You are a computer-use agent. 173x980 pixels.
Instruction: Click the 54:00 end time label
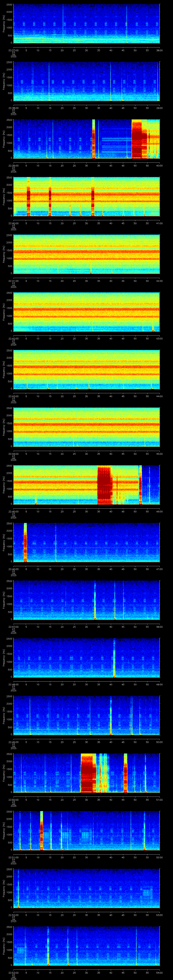(x=159, y=973)
